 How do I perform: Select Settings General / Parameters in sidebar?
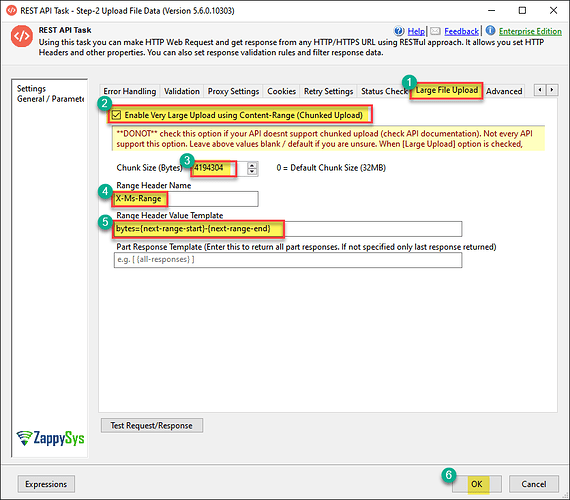[x=50, y=93]
